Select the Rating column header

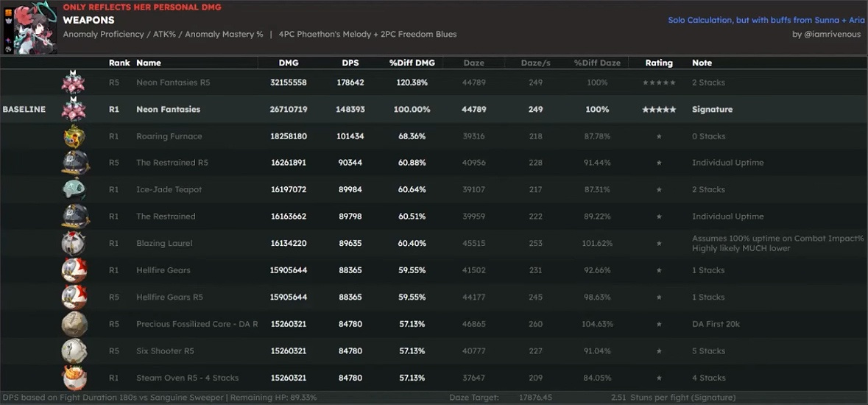658,63
